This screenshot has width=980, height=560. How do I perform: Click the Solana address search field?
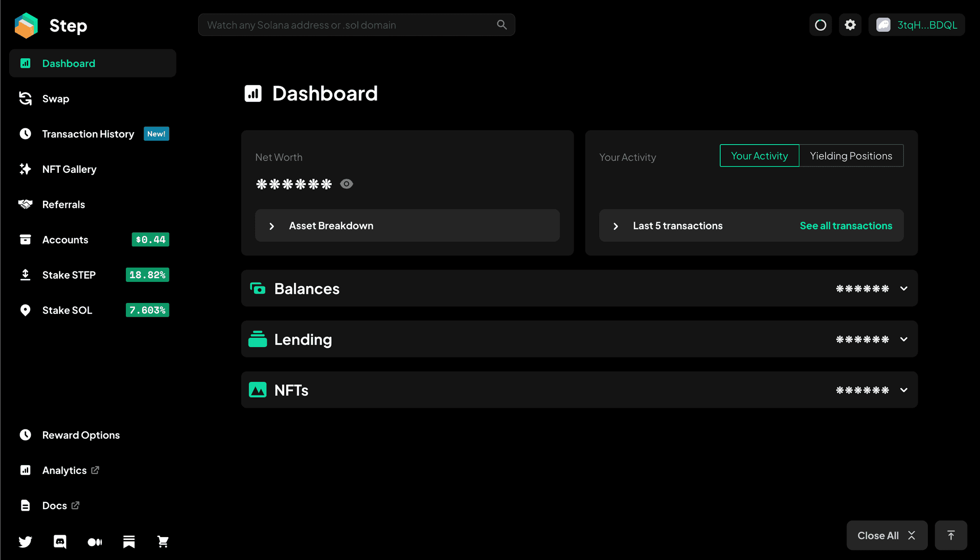coord(349,25)
